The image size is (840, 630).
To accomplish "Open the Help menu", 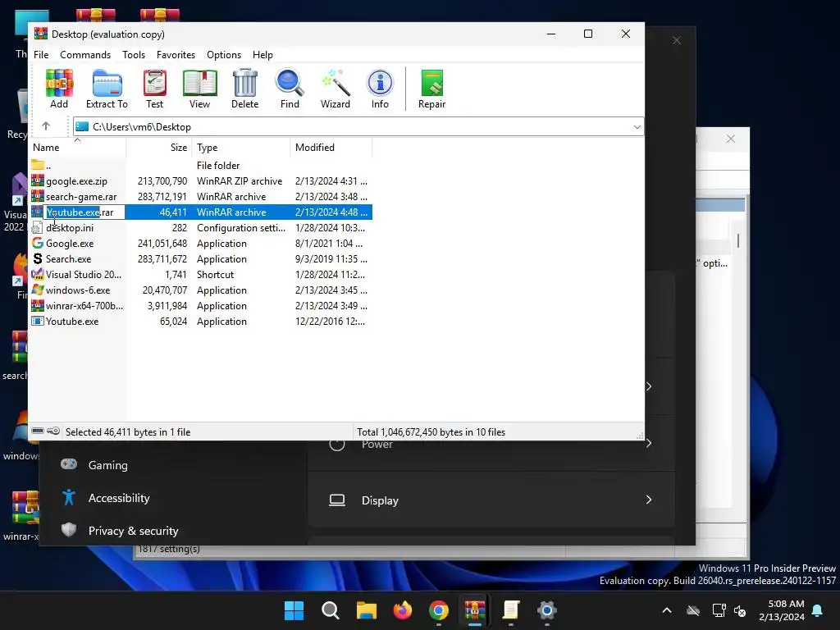I will tap(262, 55).
